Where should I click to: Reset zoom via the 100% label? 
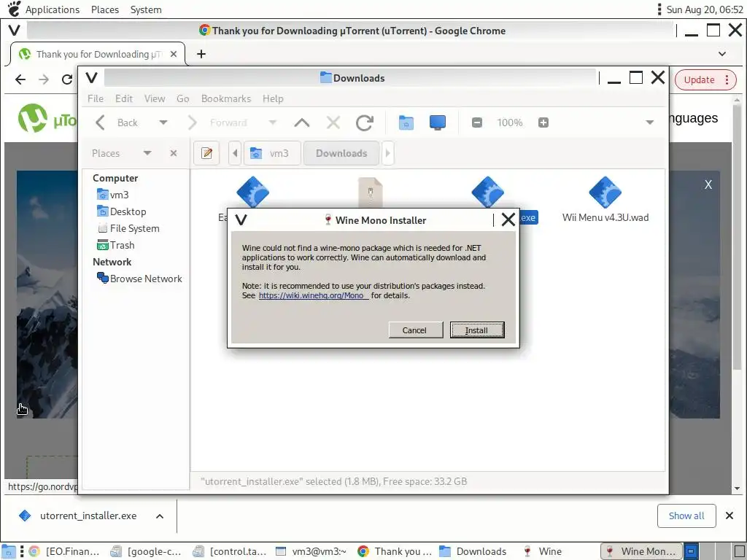[510, 122]
